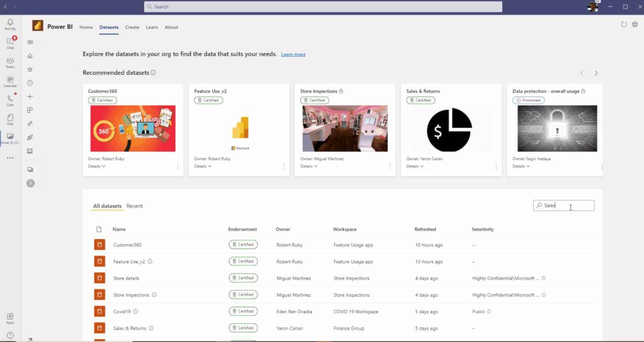Screen dimensions: 644x342
Task: Switch to Recent datasets tab
Action: tap(135, 206)
